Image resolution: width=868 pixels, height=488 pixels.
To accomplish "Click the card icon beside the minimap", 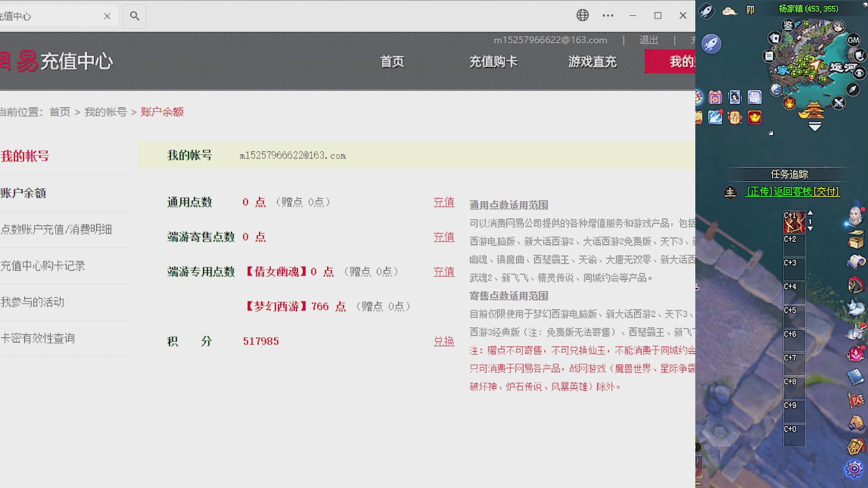I will point(775,38).
